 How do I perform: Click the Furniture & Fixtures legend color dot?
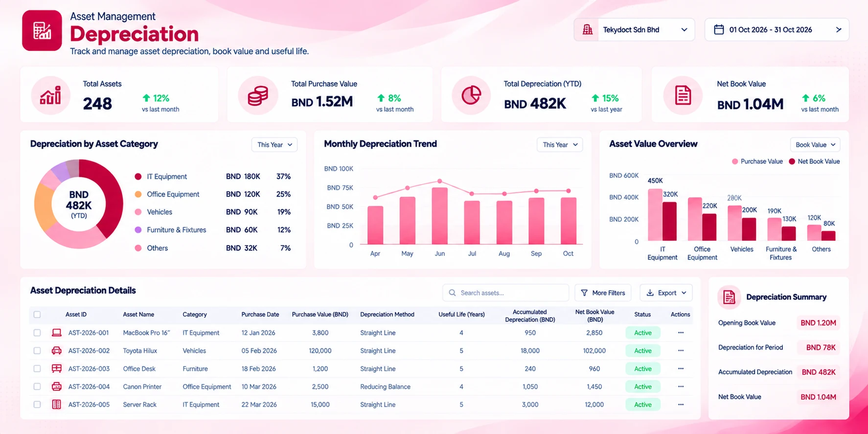pyautogui.click(x=138, y=230)
